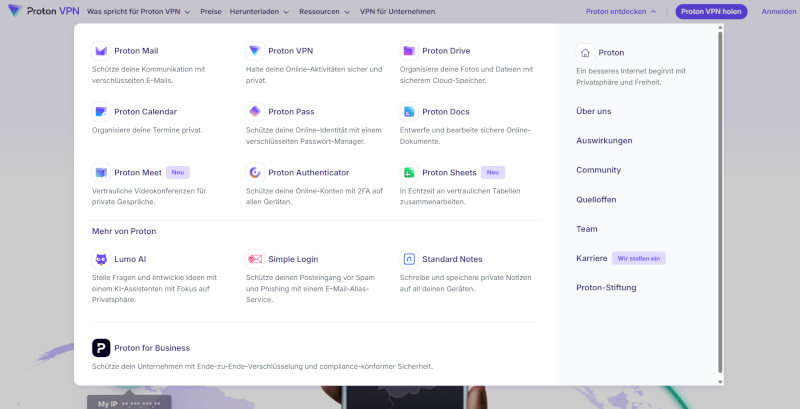Click the Proton Drive folder icon
The width and height of the screenshot is (800, 409).
click(x=409, y=51)
